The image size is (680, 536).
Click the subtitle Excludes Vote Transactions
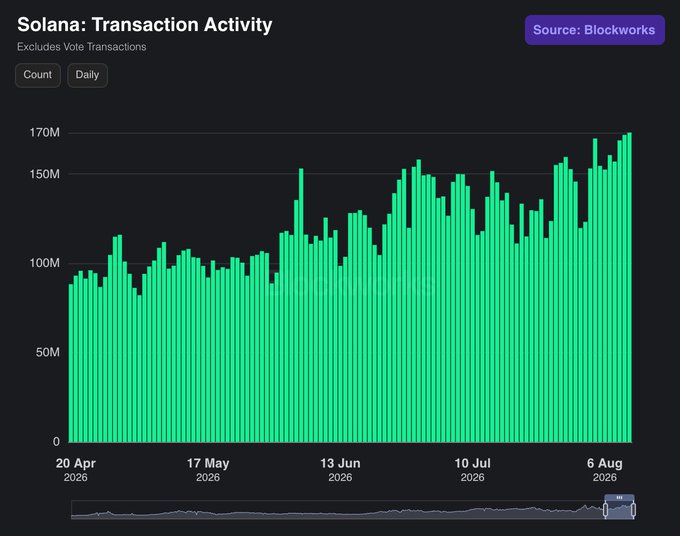click(82, 47)
